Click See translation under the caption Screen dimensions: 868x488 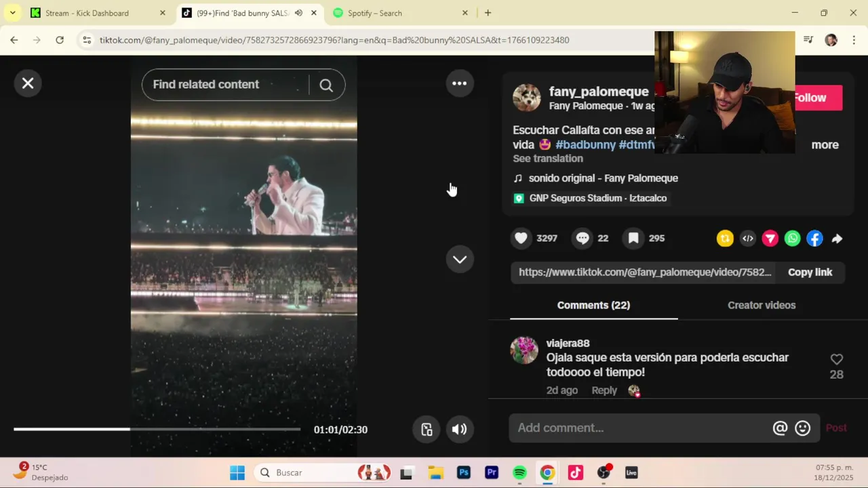(548, 159)
